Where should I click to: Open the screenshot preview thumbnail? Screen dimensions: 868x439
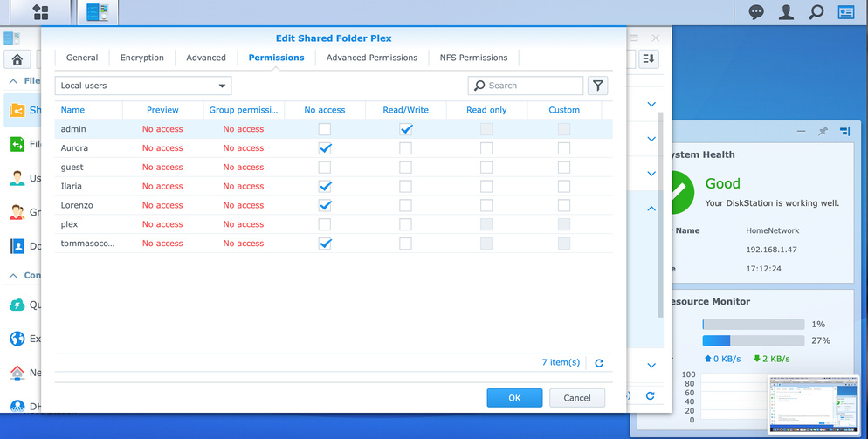pyautogui.click(x=814, y=405)
